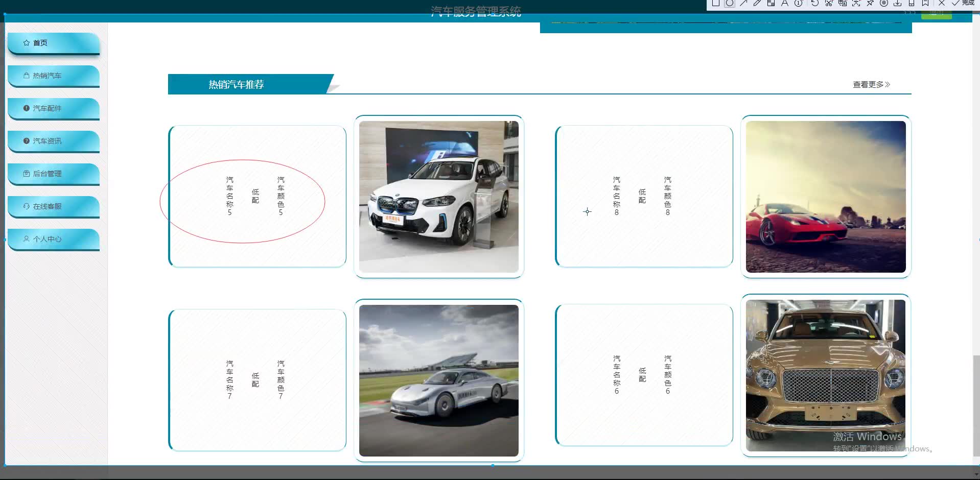Image resolution: width=980 pixels, height=480 pixels.
Task: Open the 汽车配件 menu item
Action: (x=53, y=108)
